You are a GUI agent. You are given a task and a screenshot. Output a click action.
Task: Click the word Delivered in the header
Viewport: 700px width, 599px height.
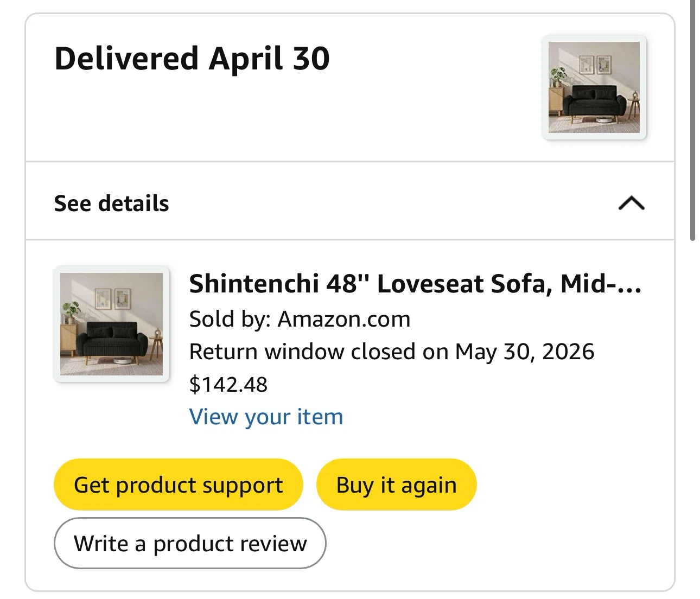[126, 59]
